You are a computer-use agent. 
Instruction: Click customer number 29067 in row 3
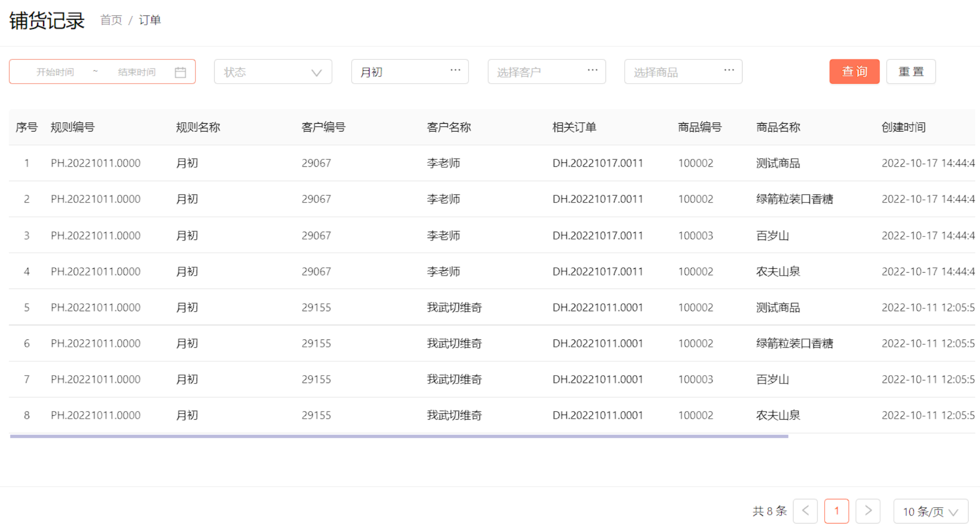[316, 236]
